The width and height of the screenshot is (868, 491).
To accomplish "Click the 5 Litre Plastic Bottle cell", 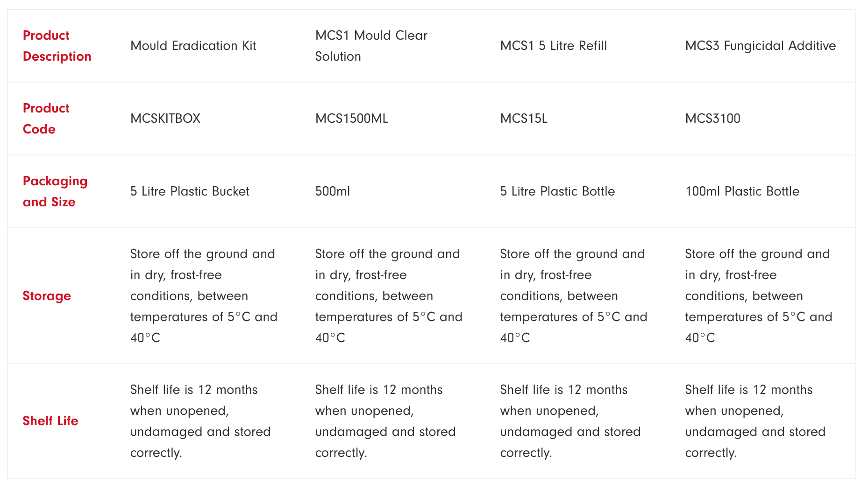I will [557, 191].
